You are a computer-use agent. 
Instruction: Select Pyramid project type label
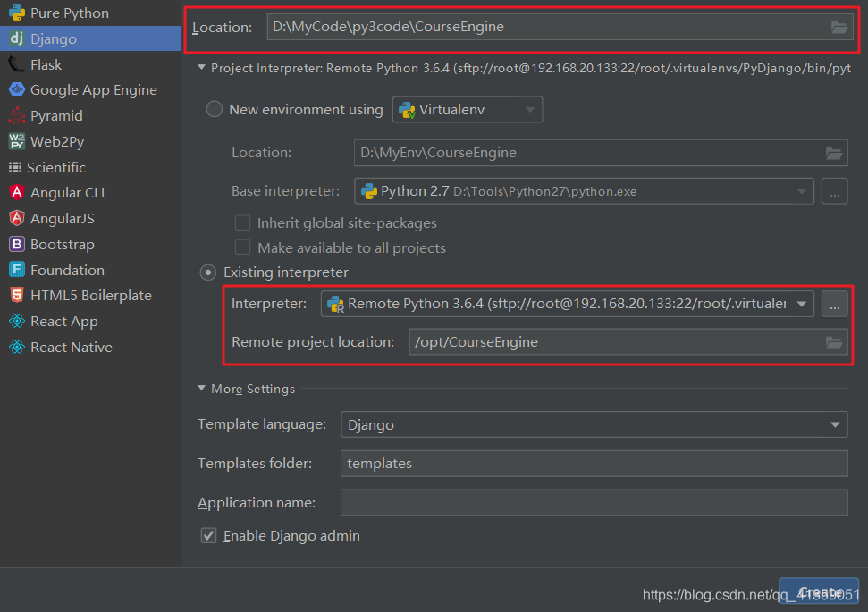tap(56, 115)
